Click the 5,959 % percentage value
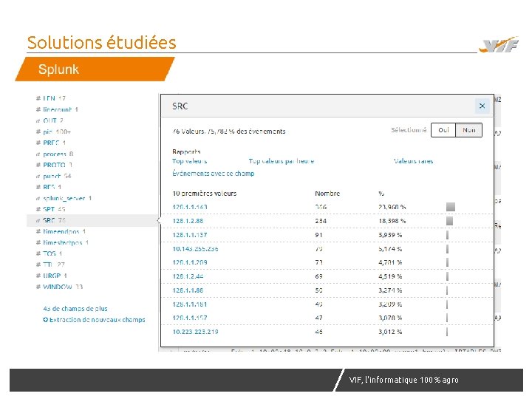This screenshot has height=399, width=532. 390,235
